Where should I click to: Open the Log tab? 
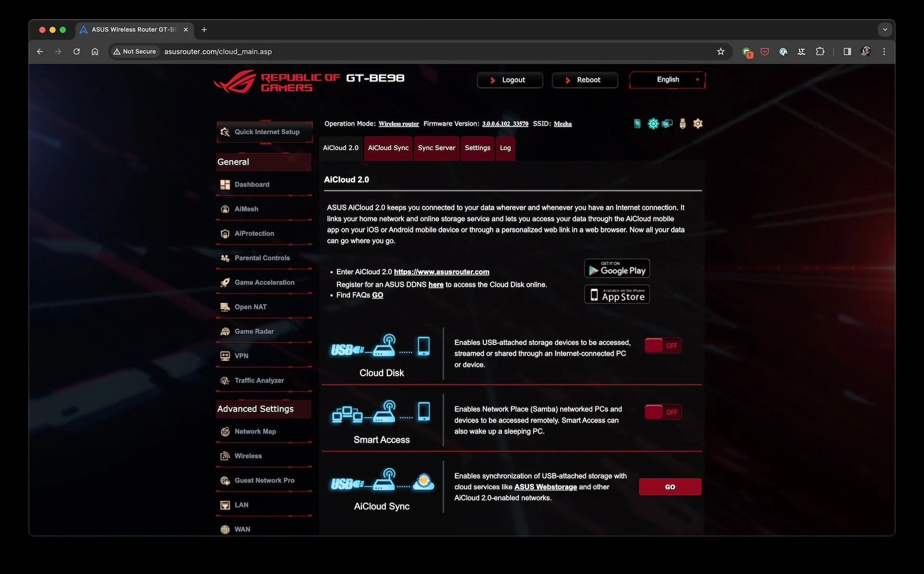point(505,148)
